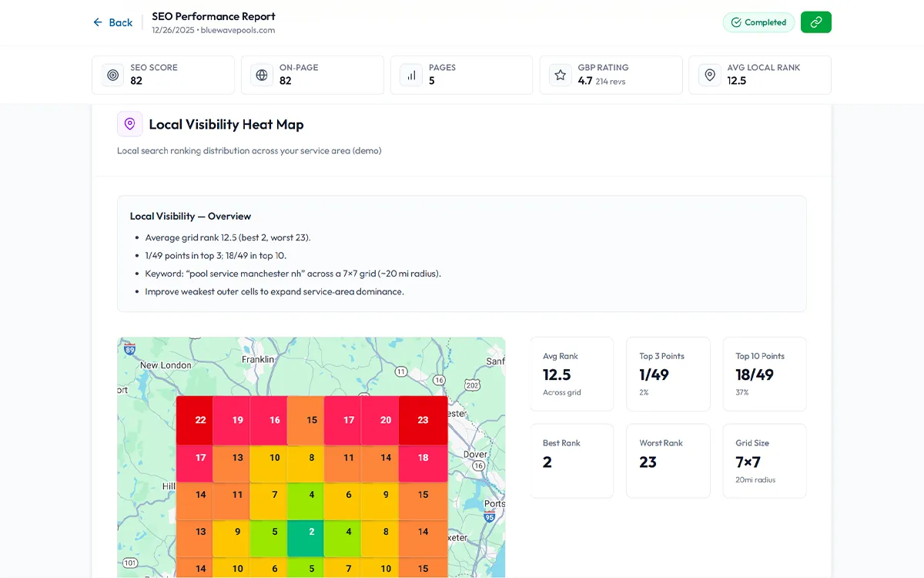
Task: Click the Worst Rank stat card
Action: pos(668,461)
